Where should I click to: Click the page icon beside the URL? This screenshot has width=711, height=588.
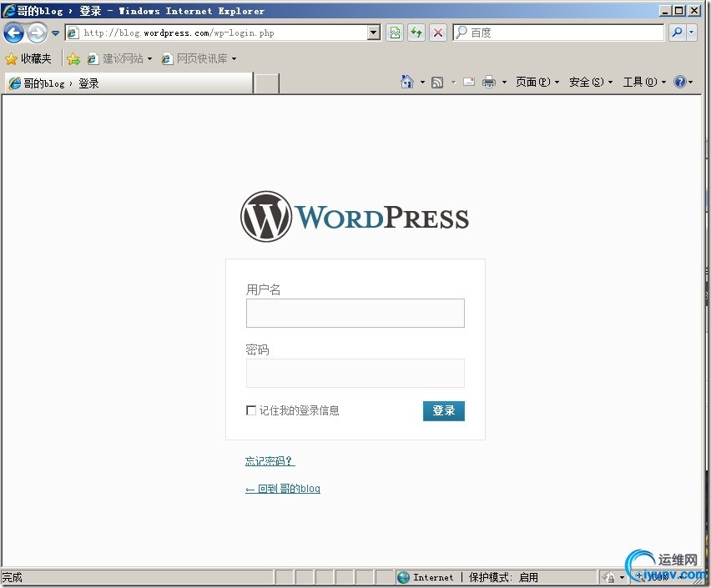point(73,33)
